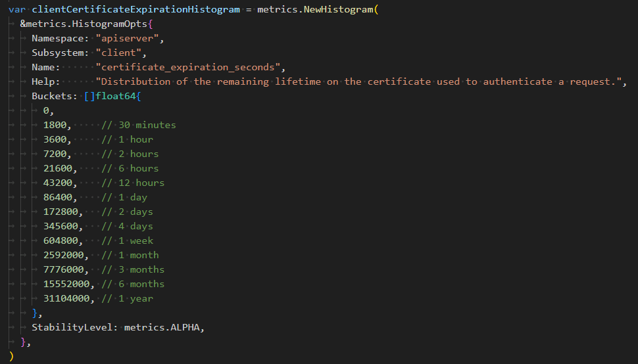
Task: Click the "client" subsystem string
Action: pyautogui.click(x=118, y=53)
